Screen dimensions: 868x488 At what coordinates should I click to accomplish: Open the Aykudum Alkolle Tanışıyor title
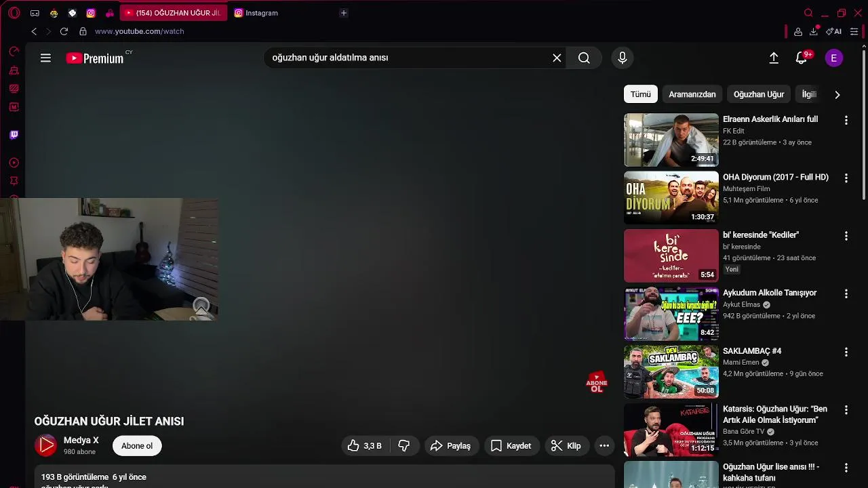(x=770, y=293)
